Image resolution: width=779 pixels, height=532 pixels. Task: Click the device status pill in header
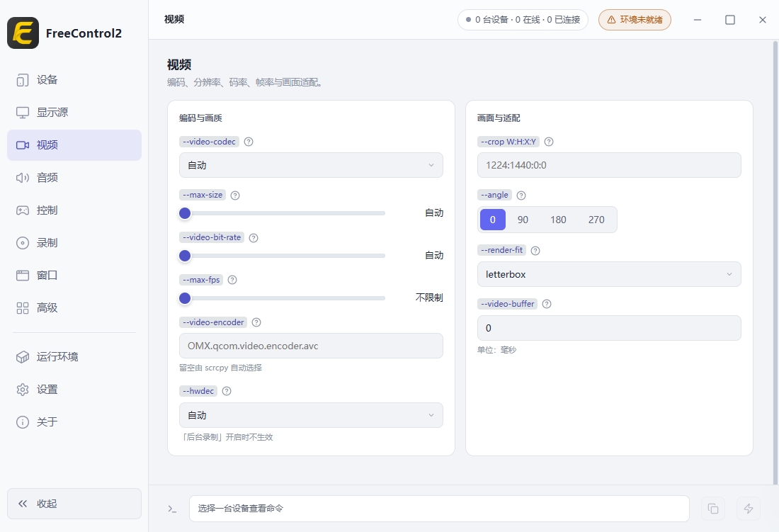(x=523, y=20)
